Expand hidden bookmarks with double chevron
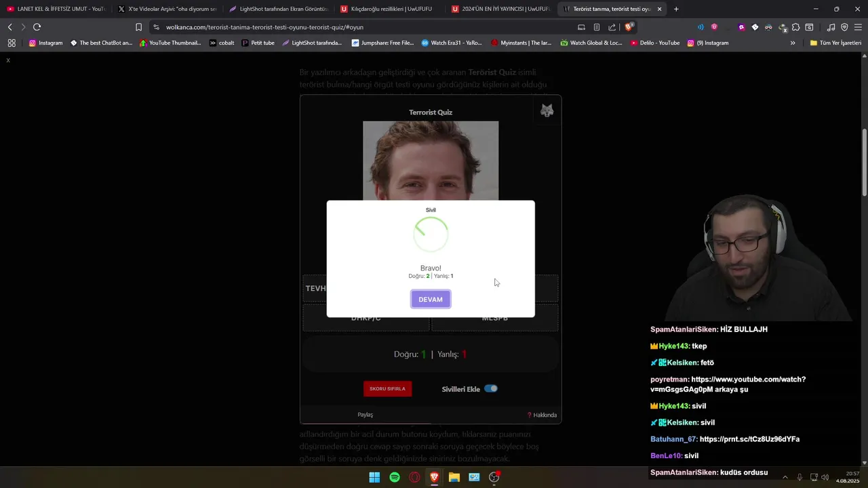Image resolution: width=868 pixels, height=488 pixels. 793,43
